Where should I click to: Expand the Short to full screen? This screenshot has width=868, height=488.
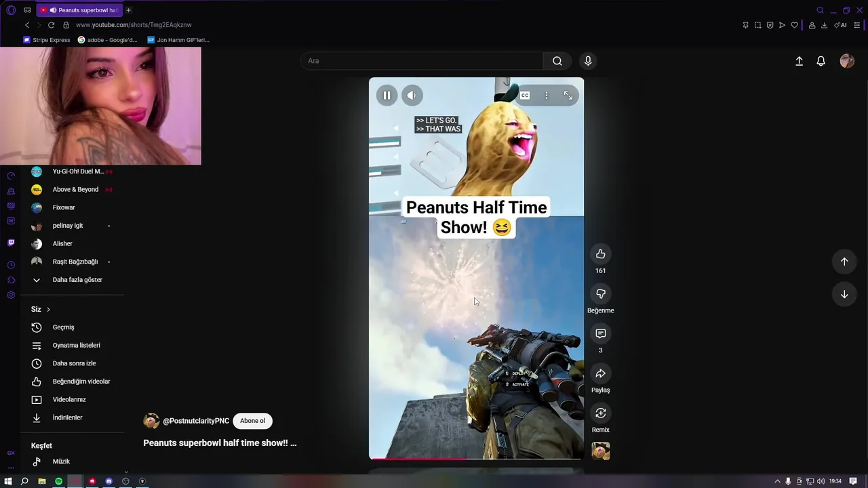[x=568, y=96]
